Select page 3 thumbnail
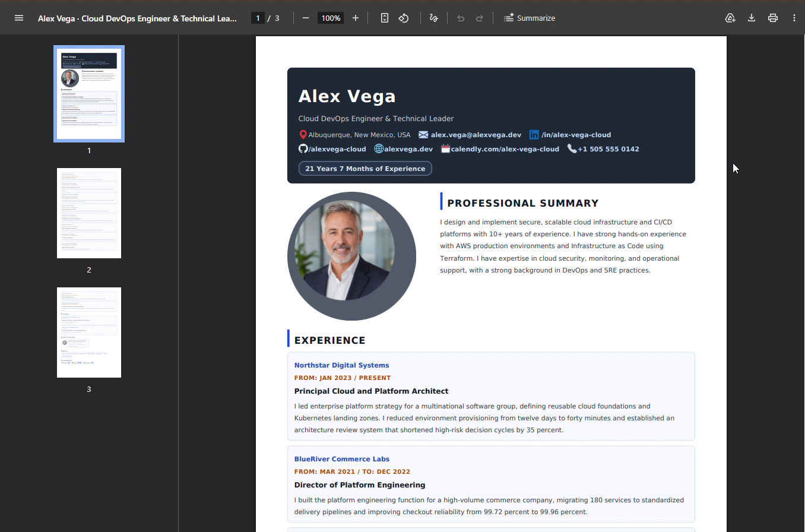Screen dimensions: 805x532 (x=89, y=332)
